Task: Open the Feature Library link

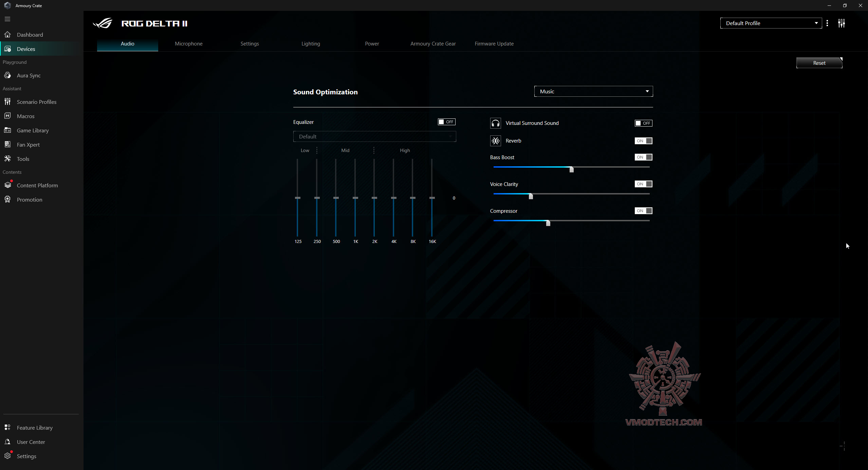Action: pos(35,428)
